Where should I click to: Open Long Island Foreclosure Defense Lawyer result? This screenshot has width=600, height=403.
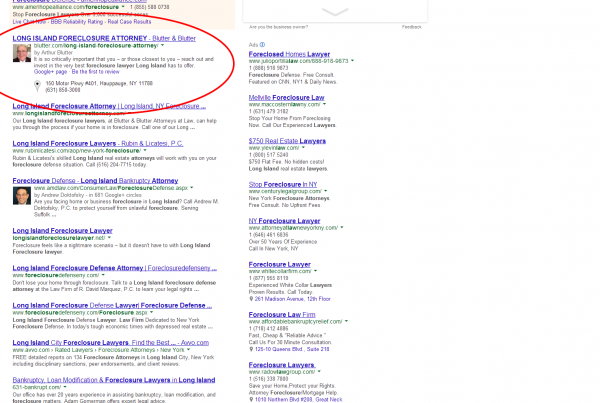pyautogui.click(x=112, y=305)
